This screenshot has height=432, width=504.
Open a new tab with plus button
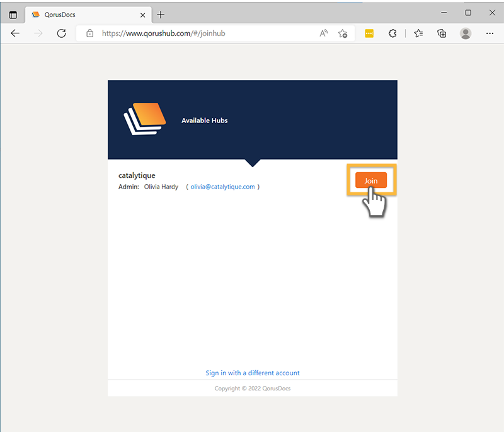(161, 15)
